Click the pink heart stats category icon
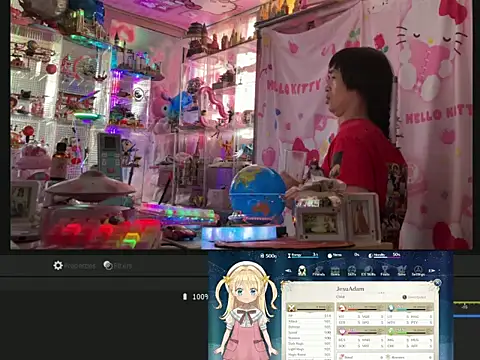Screen dimensions: 480x360 342,332
